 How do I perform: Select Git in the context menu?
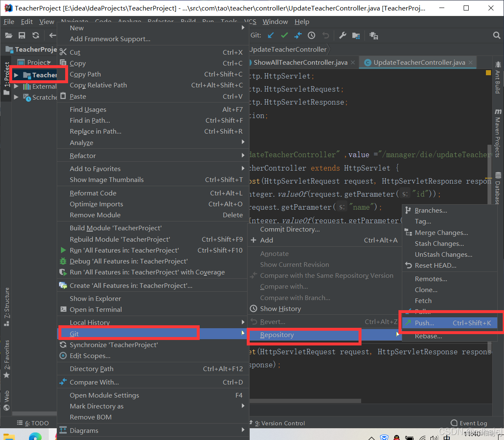click(153, 334)
